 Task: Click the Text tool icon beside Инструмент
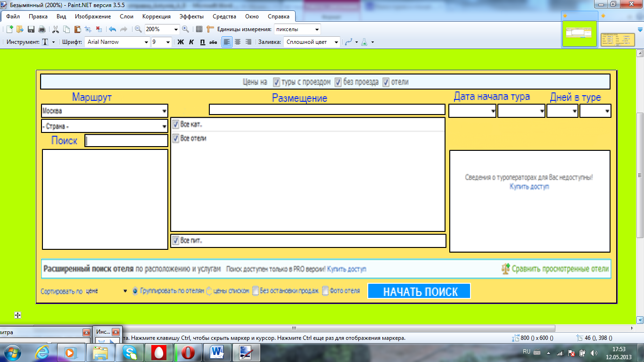point(45,42)
